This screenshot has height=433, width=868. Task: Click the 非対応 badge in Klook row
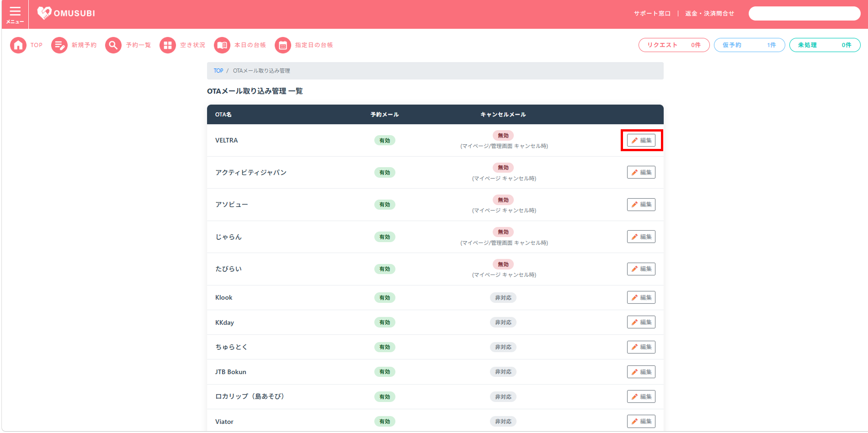(503, 298)
